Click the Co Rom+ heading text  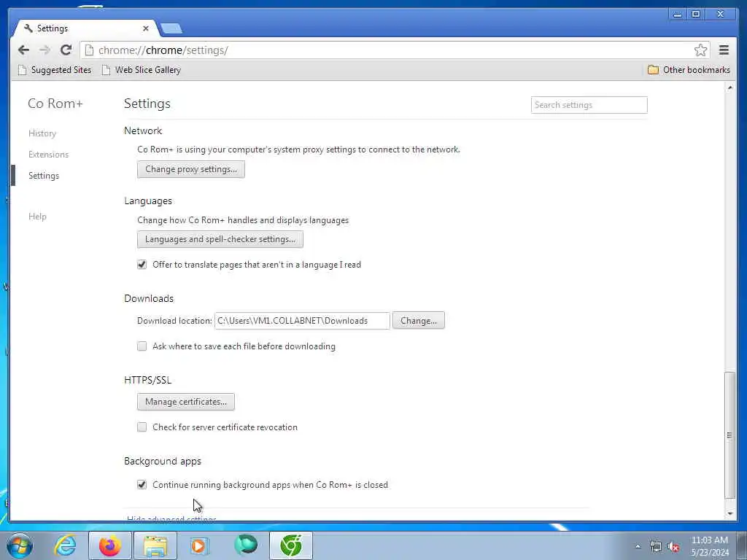[x=55, y=104]
